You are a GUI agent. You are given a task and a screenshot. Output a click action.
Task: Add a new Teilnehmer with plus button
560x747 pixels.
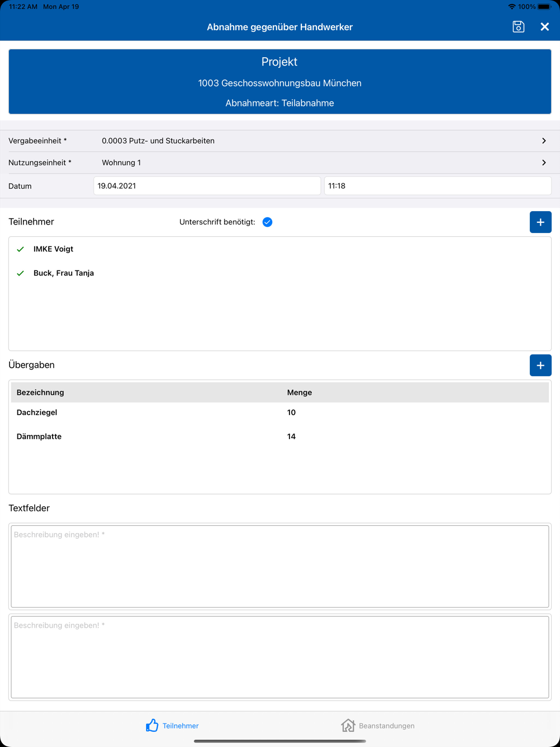[540, 222]
